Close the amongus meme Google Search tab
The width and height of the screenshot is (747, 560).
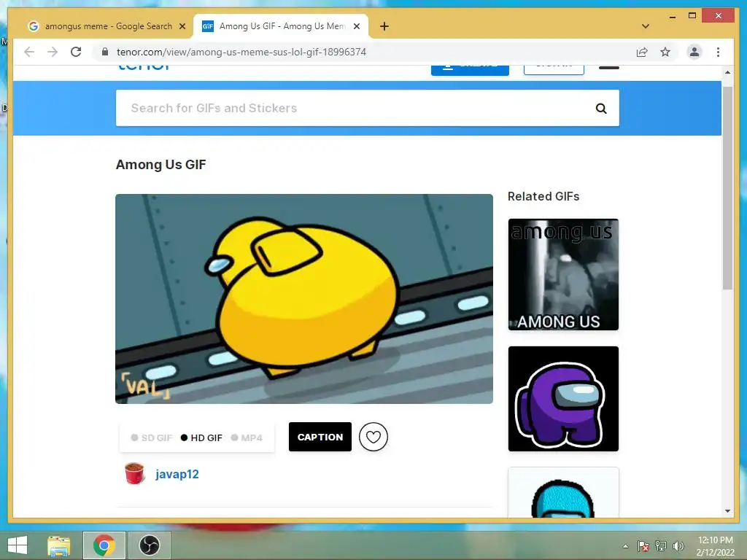[x=182, y=26]
